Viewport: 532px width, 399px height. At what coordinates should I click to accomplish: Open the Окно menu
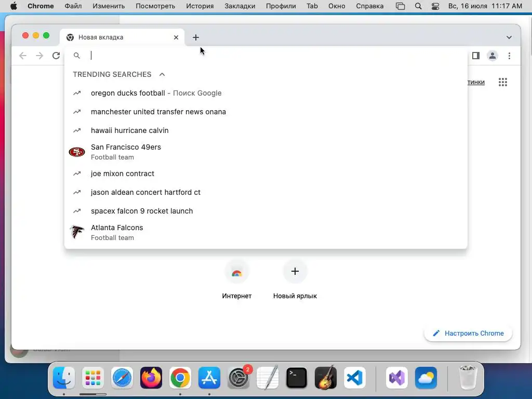point(337,6)
